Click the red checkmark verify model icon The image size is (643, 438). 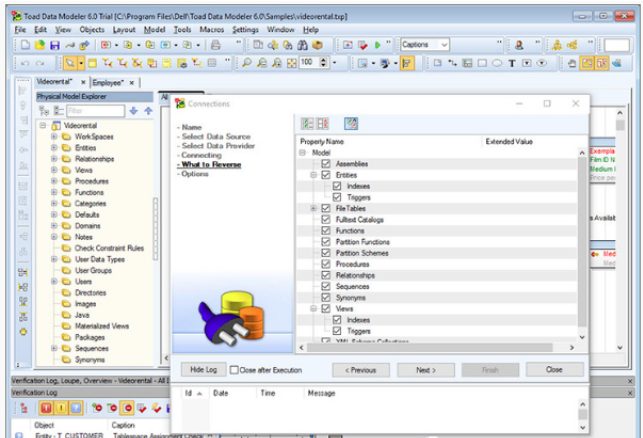363,45
